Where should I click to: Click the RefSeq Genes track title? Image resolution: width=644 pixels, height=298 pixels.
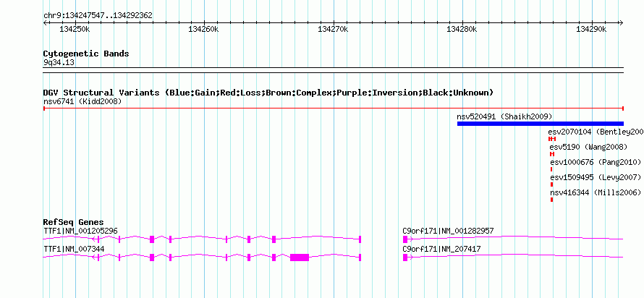(74, 223)
